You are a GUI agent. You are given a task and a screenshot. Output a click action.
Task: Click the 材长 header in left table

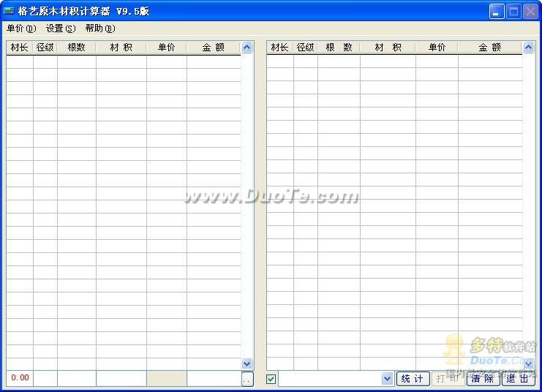coord(20,48)
